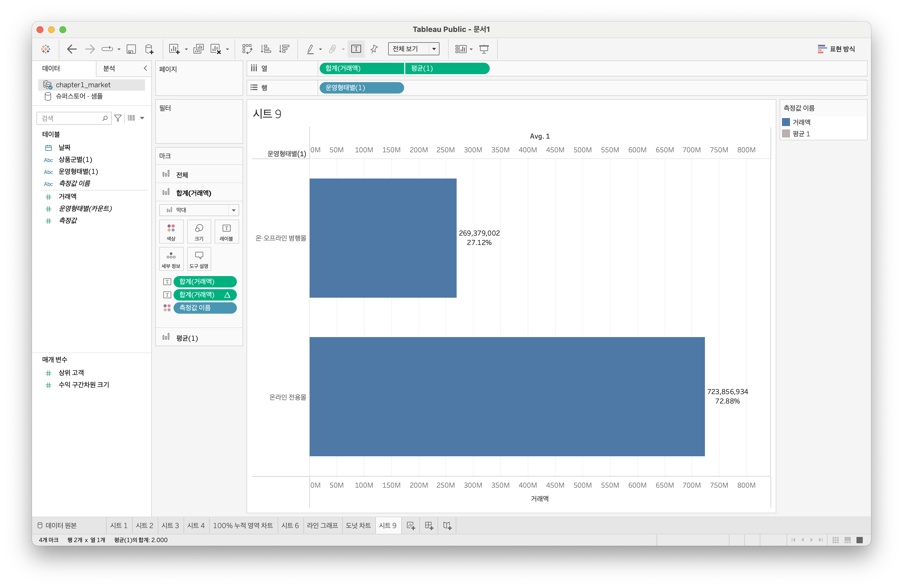This screenshot has height=588, width=903.
Task: Click the 표현 방식 Show Me button
Action: (836, 49)
